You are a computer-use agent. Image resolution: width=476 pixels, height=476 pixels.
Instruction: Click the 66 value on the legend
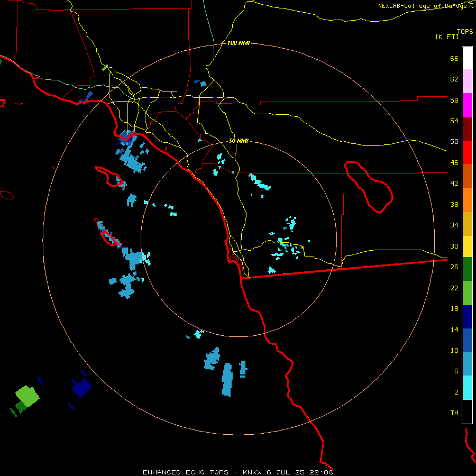[x=454, y=58]
